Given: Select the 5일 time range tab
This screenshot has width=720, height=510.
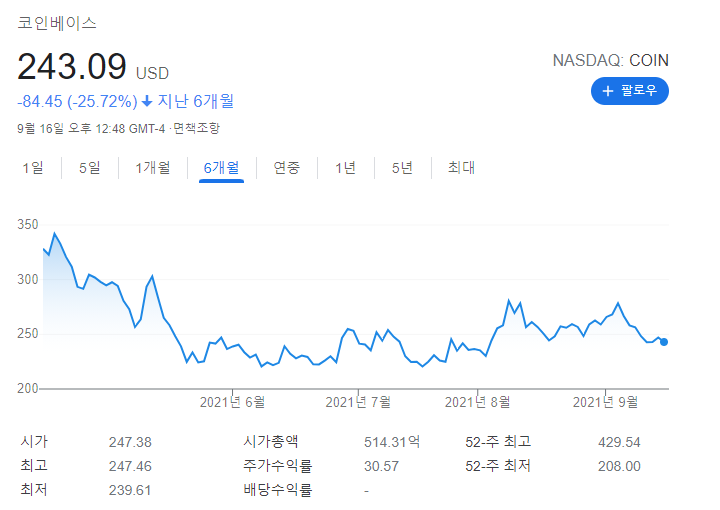Looking at the screenshot, I should [90, 168].
